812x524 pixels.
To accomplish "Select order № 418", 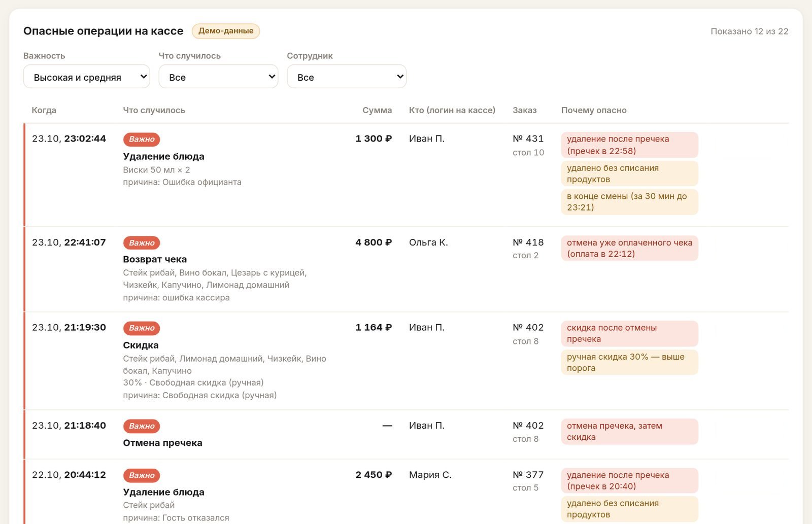I will pos(528,242).
